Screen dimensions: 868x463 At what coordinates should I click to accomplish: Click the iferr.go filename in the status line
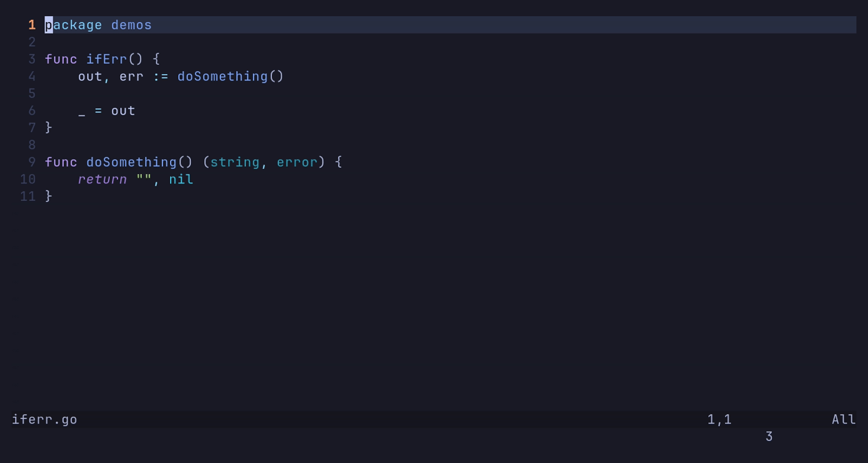[x=45, y=420]
